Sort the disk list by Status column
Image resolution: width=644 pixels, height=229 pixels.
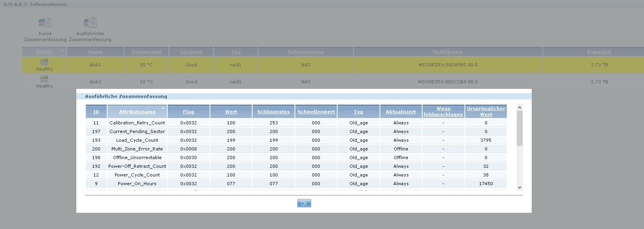pos(44,52)
